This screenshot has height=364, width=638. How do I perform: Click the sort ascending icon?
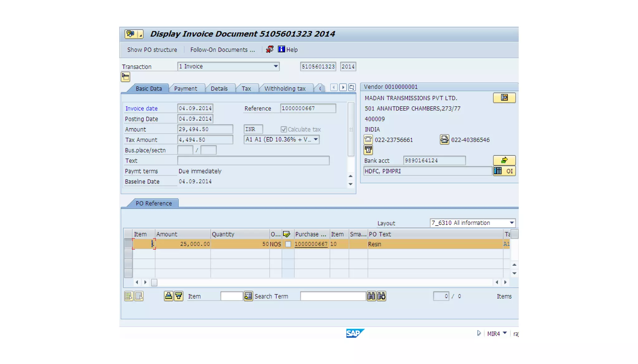tap(169, 296)
